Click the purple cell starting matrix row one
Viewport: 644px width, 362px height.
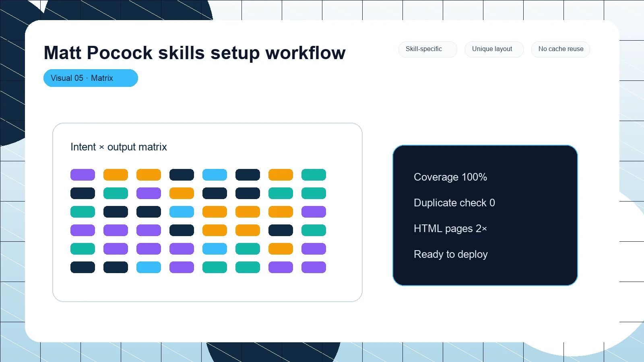point(83,175)
